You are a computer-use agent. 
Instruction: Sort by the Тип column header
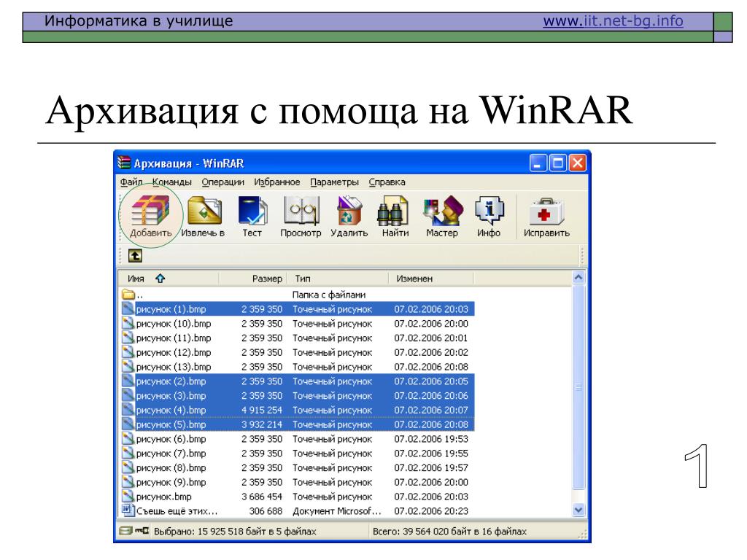(337, 279)
